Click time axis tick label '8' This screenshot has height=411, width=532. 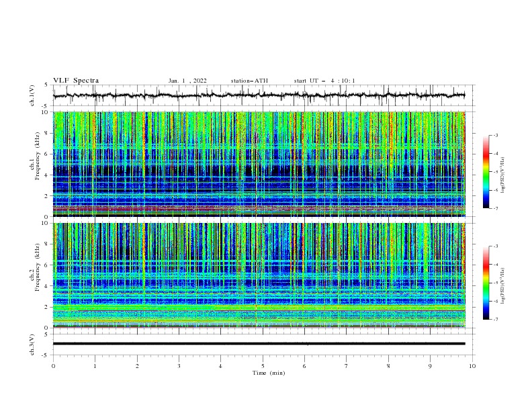click(388, 366)
